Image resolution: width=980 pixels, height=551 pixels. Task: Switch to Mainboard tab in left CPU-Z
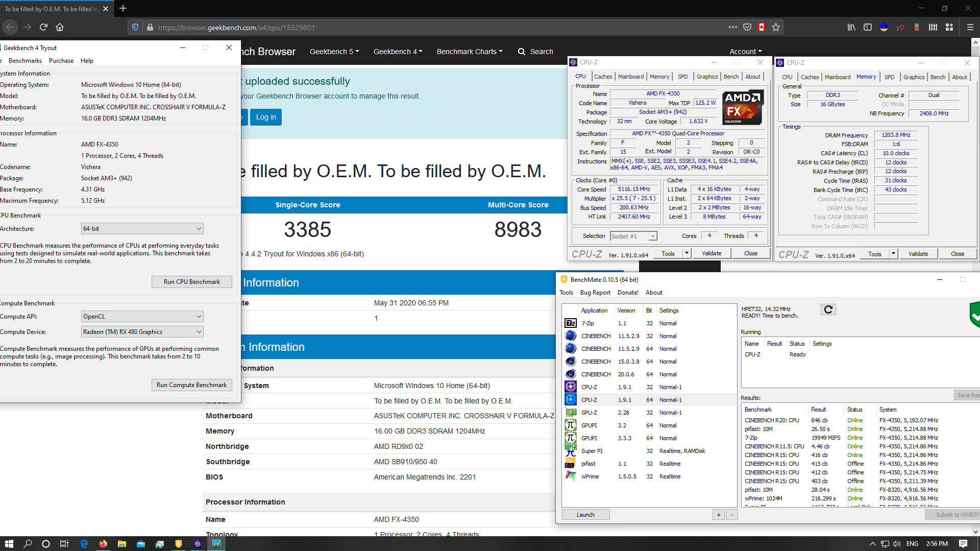coord(631,77)
